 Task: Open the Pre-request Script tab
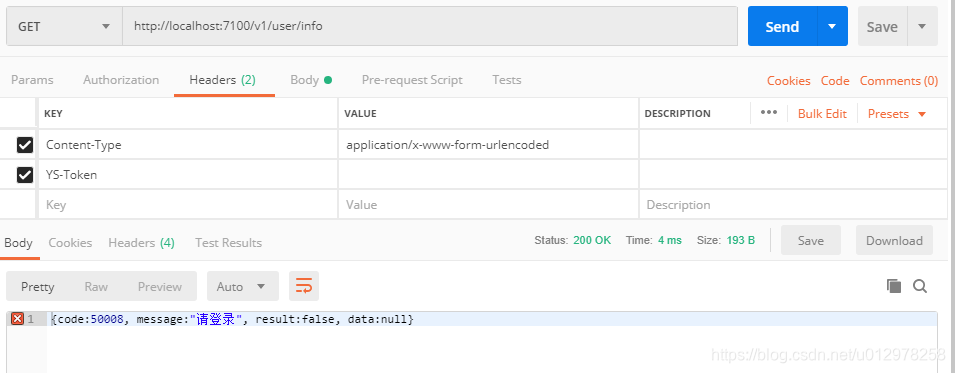pyautogui.click(x=412, y=80)
